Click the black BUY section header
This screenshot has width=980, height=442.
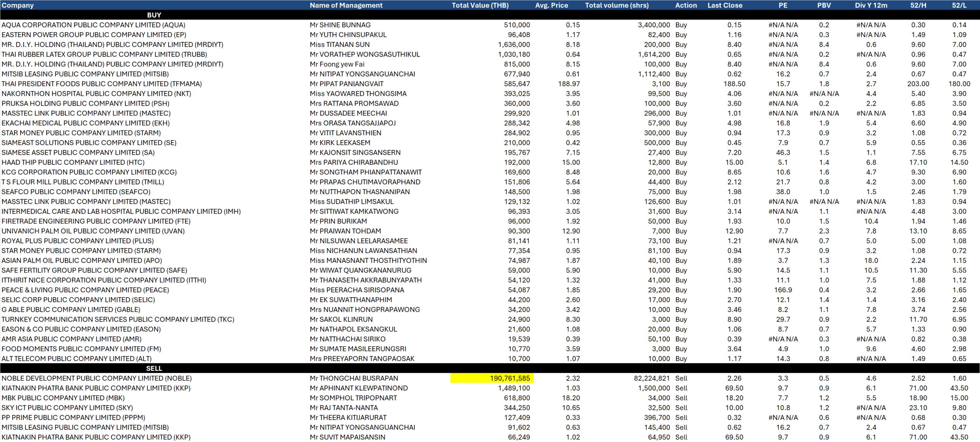click(x=154, y=15)
